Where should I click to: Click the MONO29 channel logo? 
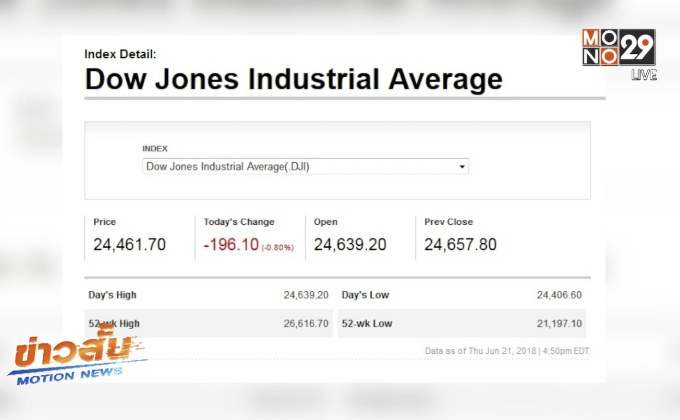click(617, 47)
